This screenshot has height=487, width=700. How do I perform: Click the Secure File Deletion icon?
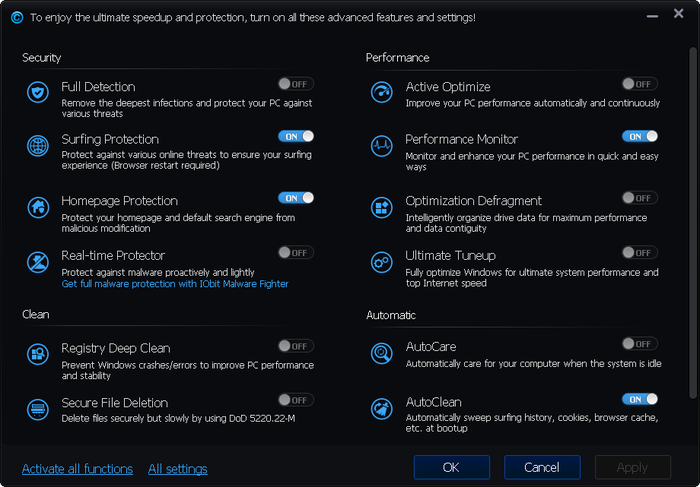37,408
